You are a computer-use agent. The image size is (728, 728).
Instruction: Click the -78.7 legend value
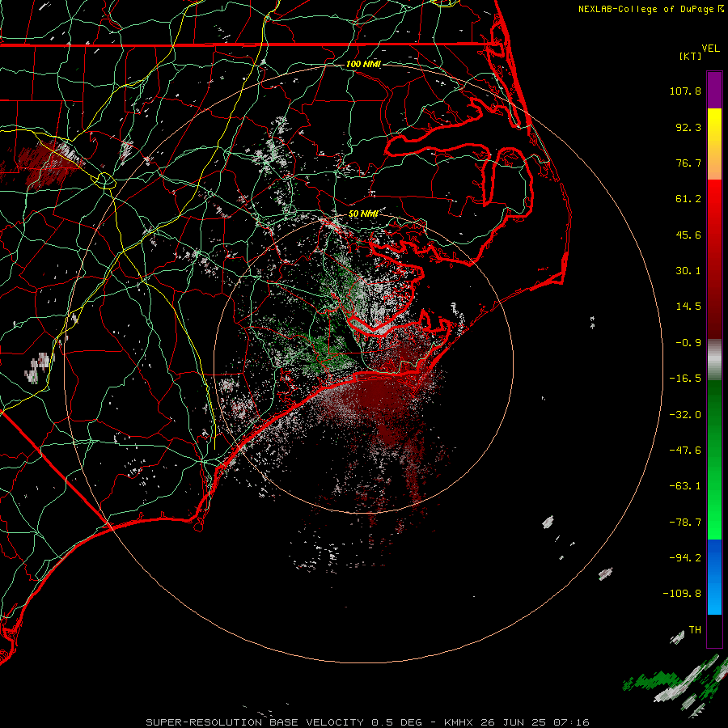(685, 523)
